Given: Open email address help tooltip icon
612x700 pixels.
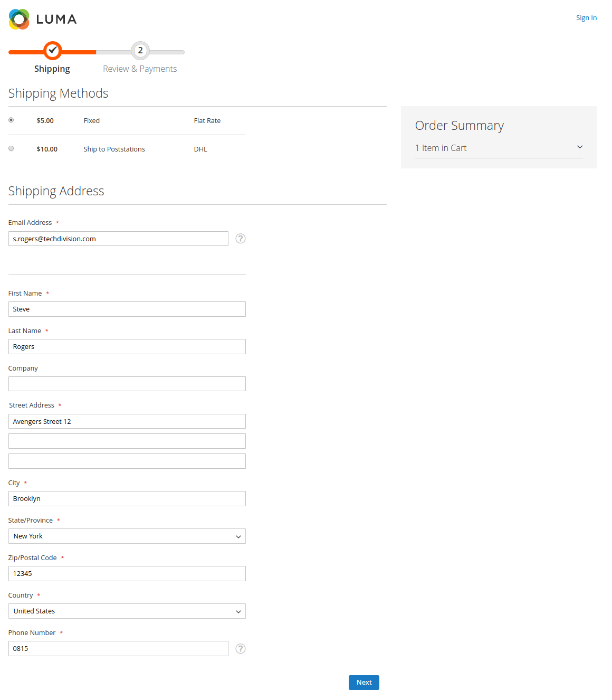Looking at the screenshot, I should [241, 239].
